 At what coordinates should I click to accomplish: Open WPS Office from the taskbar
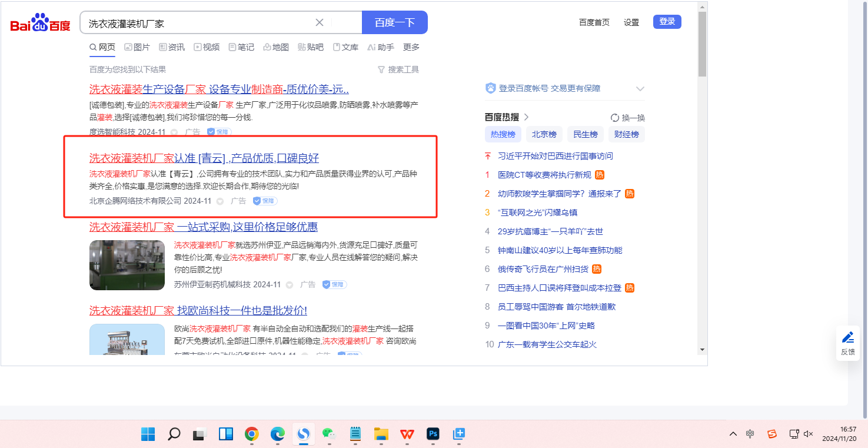(x=407, y=434)
